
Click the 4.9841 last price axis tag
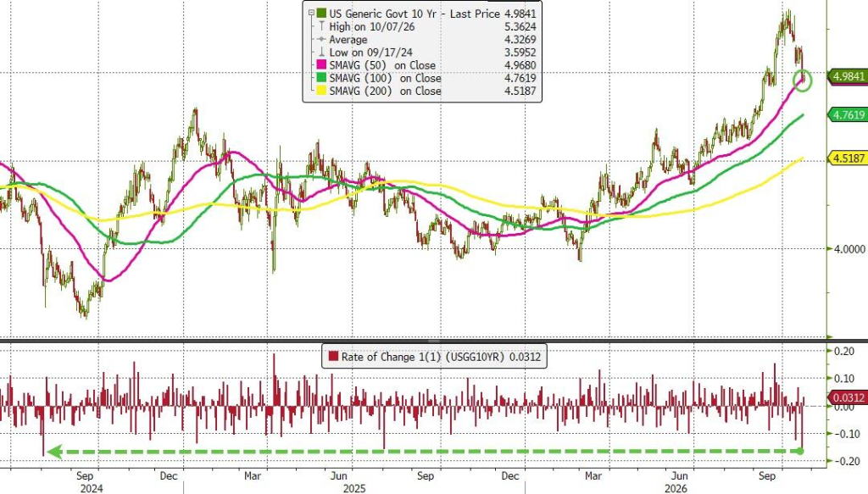(848, 76)
